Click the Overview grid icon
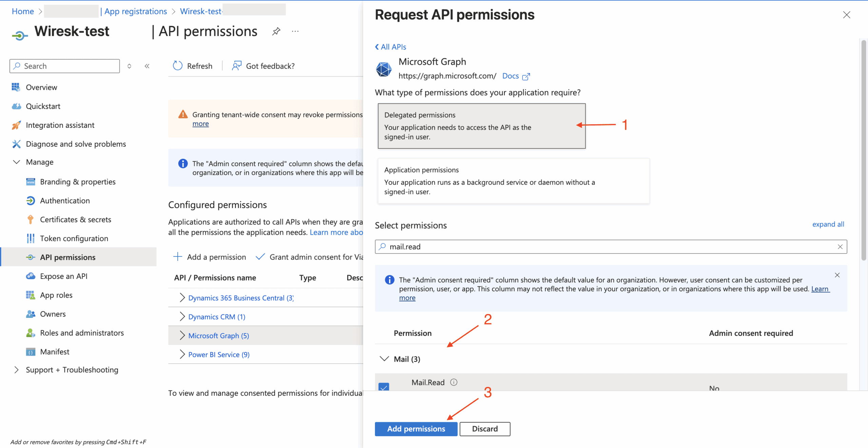The width and height of the screenshot is (868, 448). click(x=16, y=87)
